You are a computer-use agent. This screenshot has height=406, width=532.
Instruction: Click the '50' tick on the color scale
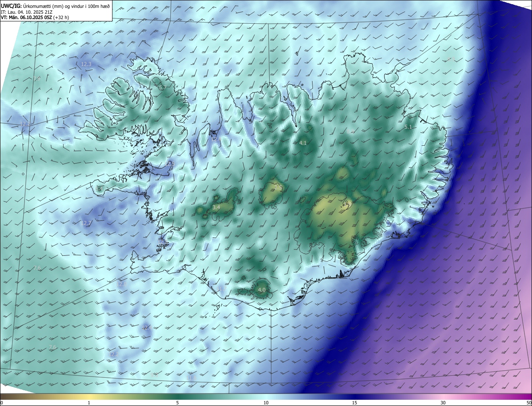click(528, 403)
